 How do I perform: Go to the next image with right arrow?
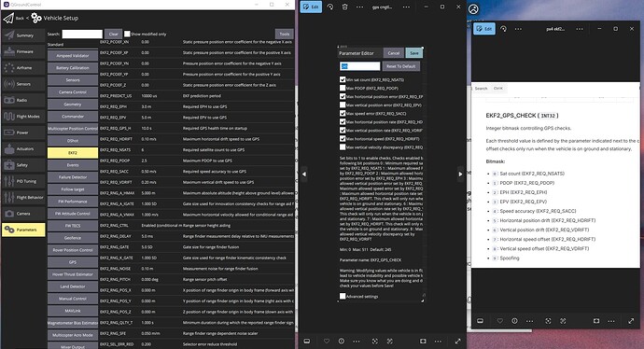460,174
